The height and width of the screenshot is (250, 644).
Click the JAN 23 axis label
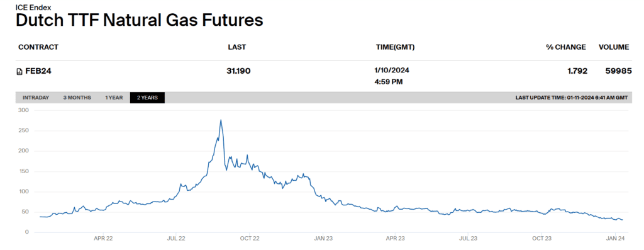pos(323,238)
